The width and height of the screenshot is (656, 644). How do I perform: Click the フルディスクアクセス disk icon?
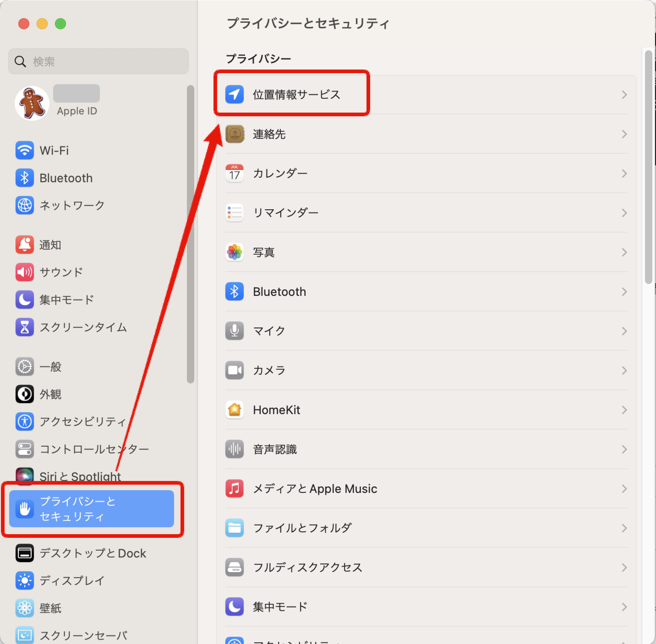click(234, 567)
